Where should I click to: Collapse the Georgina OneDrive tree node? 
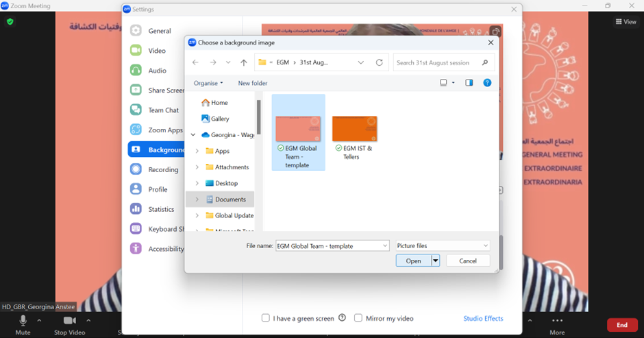click(x=193, y=135)
